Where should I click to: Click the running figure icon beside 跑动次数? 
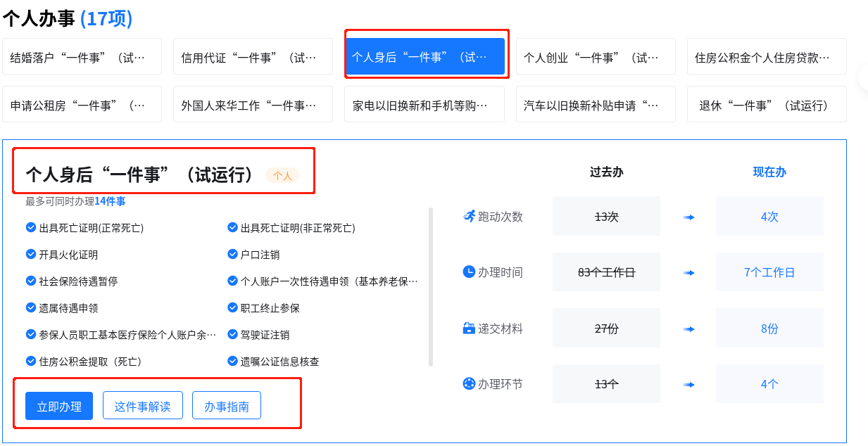(x=469, y=216)
